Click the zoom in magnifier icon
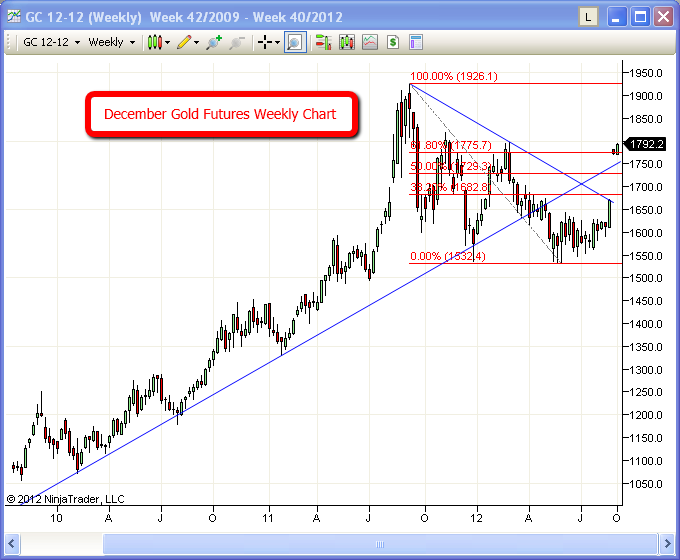This screenshot has width=680, height=560. [x=212, y=42]
